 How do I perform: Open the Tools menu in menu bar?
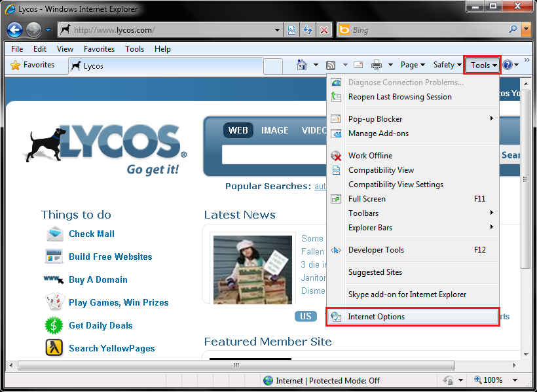click(x=134, y=49)
